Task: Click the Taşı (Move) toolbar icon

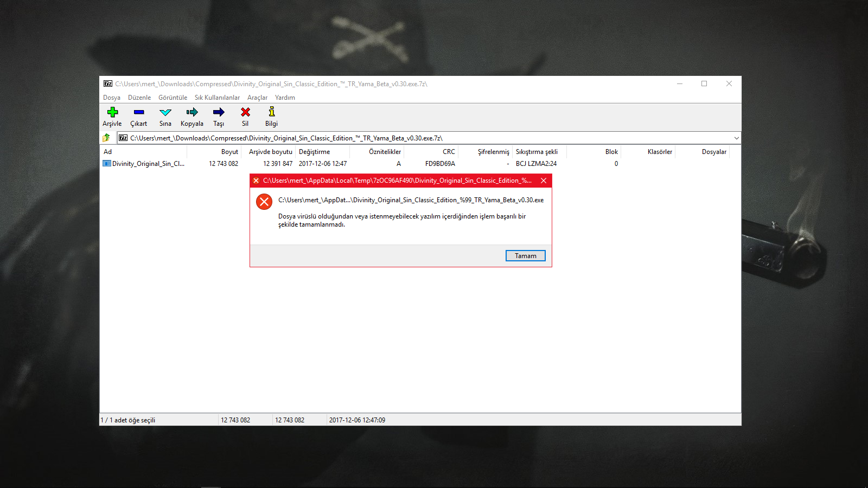Action: [219, 112]
